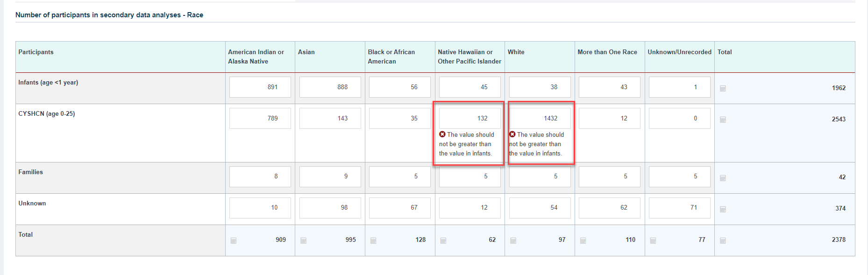The image size is (868, 275).
Task: Edit CYSHCN Unknown/Unrecorded field showing 0
Action: [x=680, y=118]
